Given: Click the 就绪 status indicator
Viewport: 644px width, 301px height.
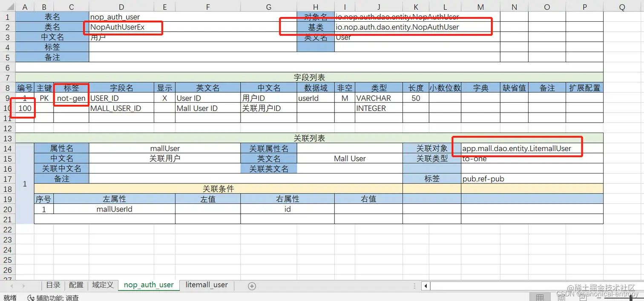Looking at the screenshot, I should pos(9,298).
